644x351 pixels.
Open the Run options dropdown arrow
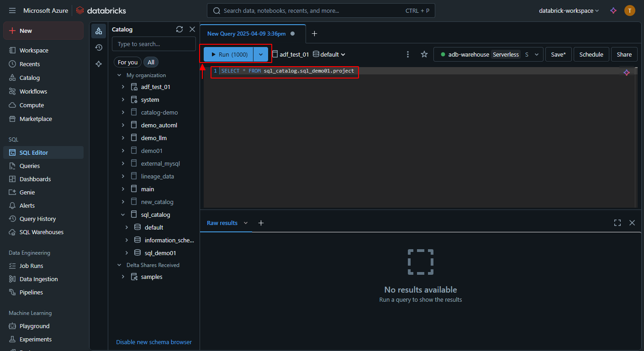(x=261, y=54)
